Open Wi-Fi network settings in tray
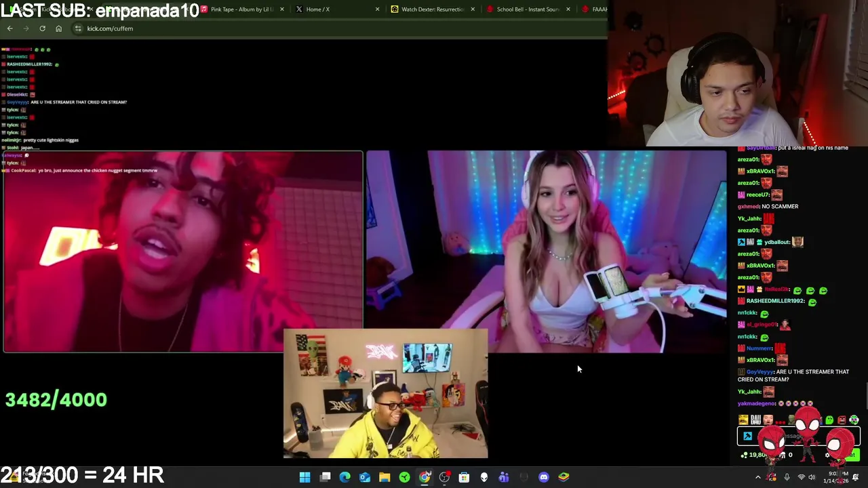 tap(802, 477)
